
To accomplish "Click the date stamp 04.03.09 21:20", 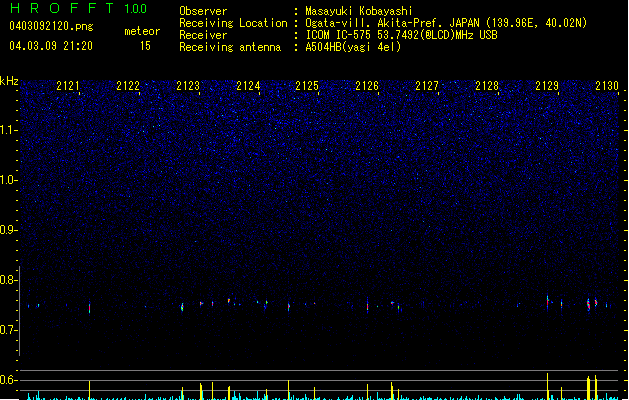I will [x=51, y=46].
